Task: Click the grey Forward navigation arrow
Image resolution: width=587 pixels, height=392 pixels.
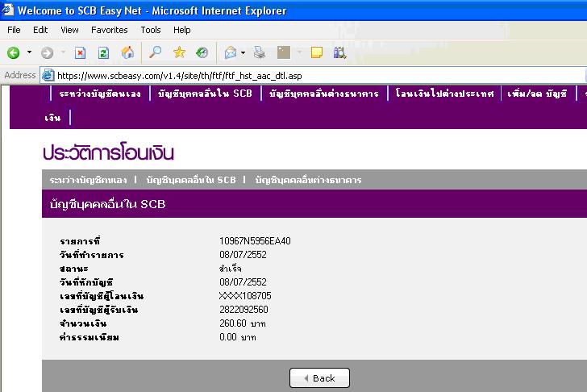Action: click(47, 52)
